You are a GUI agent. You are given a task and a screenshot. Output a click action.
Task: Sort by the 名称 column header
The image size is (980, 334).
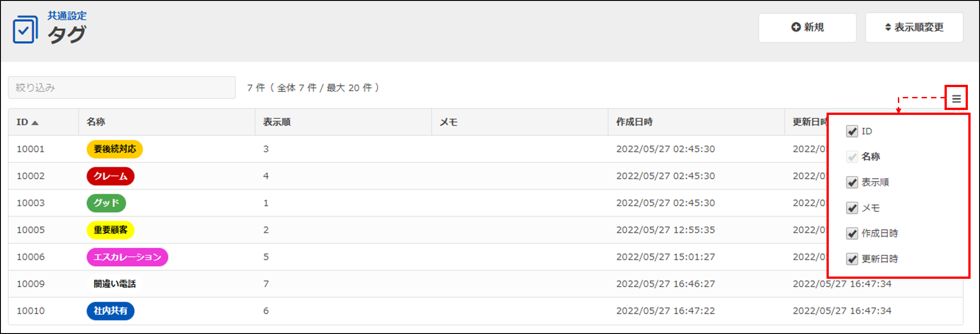(x=96, y=122)
